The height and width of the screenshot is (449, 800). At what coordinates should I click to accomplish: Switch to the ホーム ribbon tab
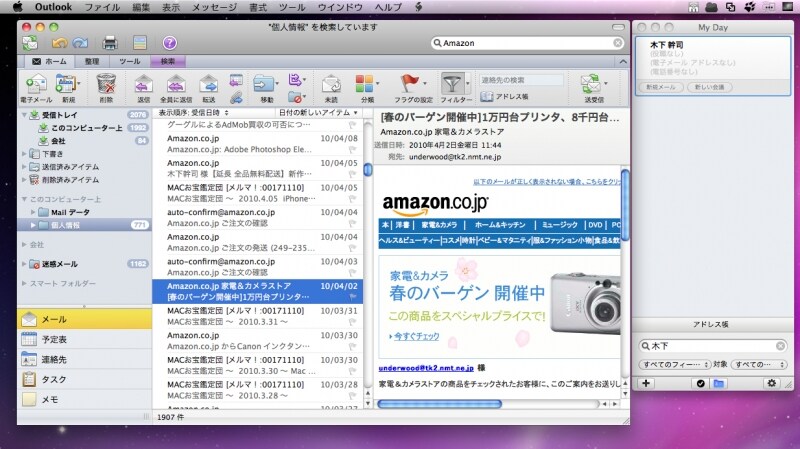[x=49, y=61]
